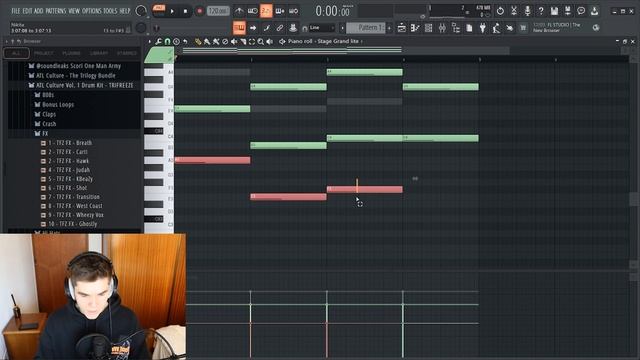Viewport: 640px width, 360px height.
Task: Toggle wait for input before recording
Action: tap(253, 11)
